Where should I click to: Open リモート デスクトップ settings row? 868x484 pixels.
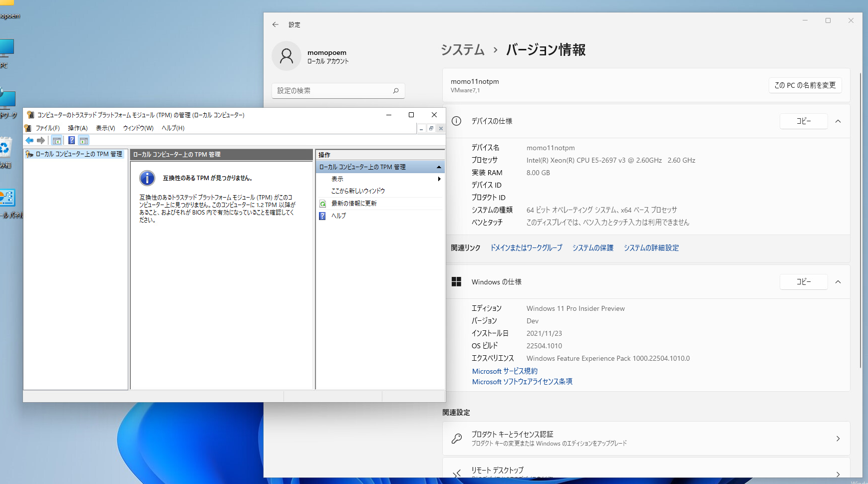pyautogui.click(x=646, y=468)
